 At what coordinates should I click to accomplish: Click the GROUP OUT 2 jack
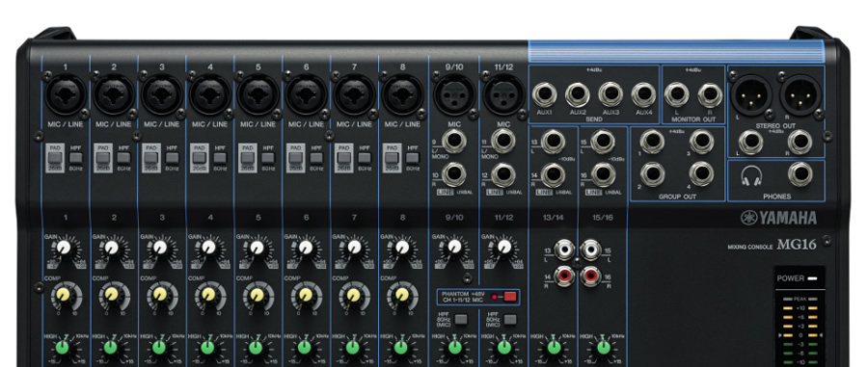pos(652,174)
